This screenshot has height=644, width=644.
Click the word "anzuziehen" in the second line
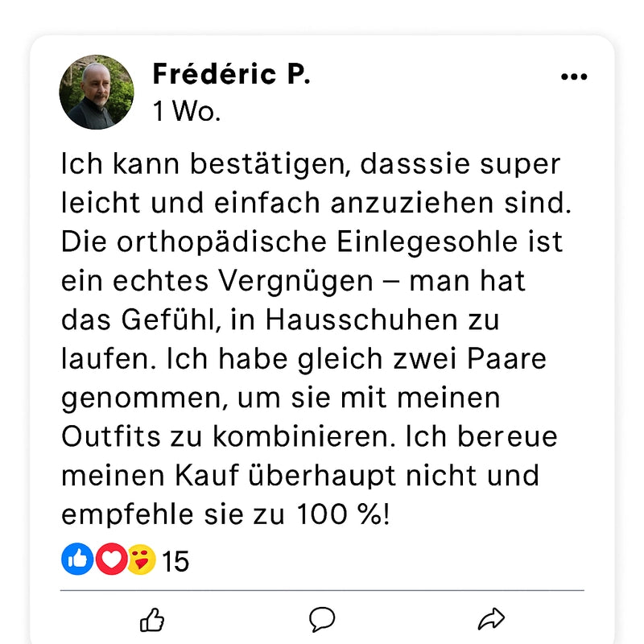point(412,203)
